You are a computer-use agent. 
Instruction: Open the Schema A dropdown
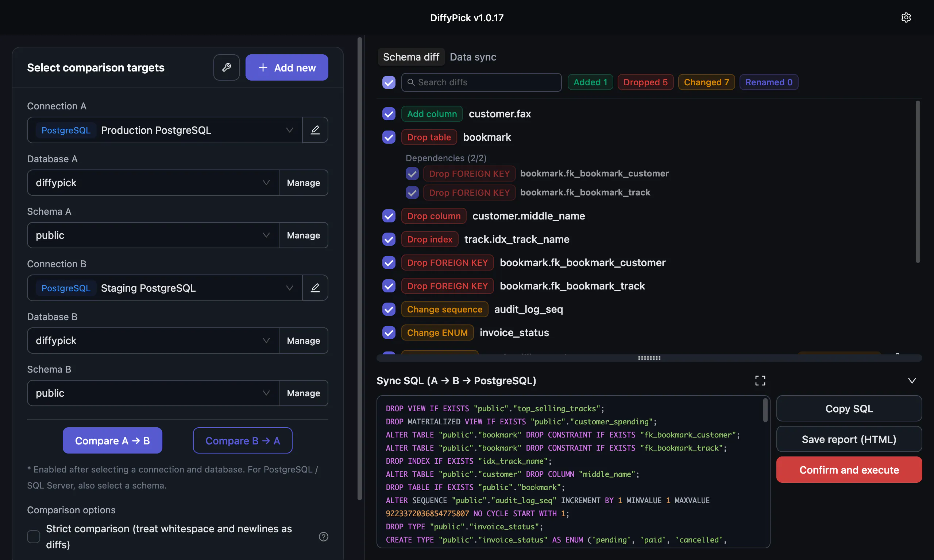click(x=153, y=235)
